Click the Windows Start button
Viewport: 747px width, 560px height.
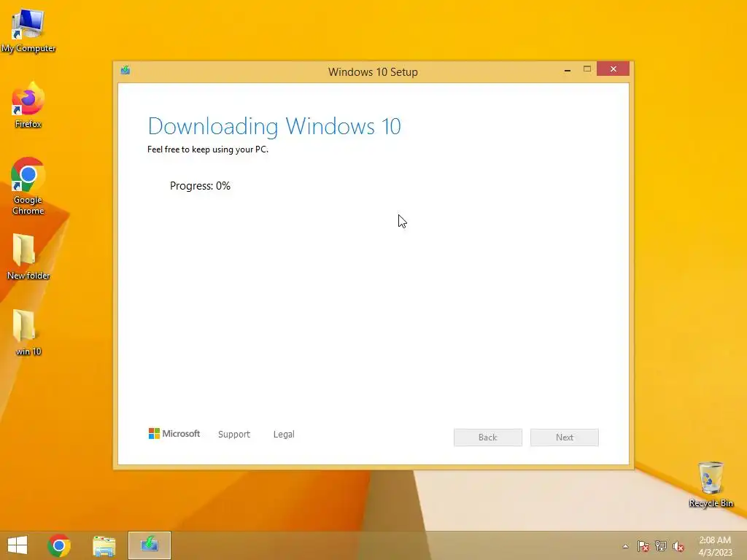point(18,545)
